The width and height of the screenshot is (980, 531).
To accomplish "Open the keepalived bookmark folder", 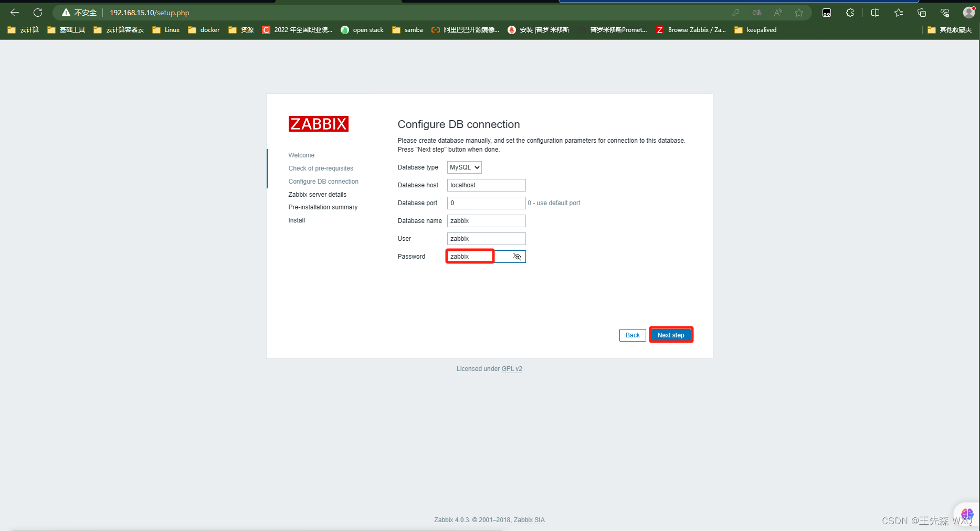I will (x=755, y=30).
